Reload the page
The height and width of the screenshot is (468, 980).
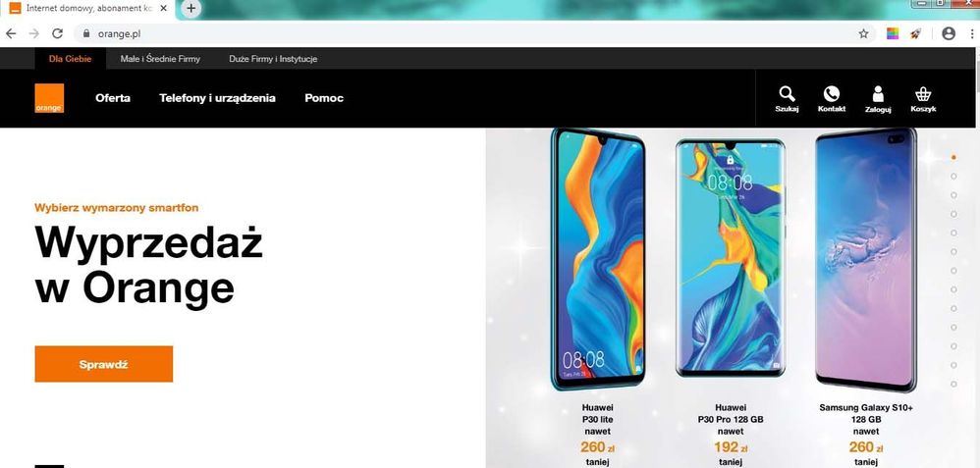tap(57, 33)
